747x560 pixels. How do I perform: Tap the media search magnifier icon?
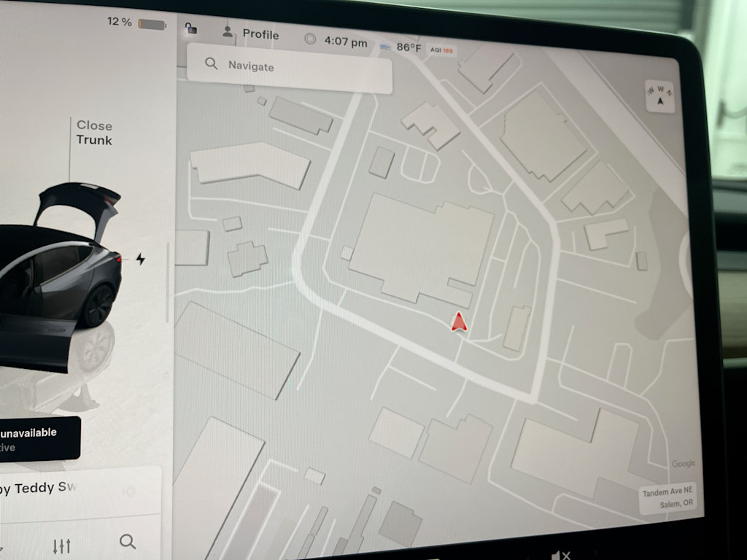[x=127, y=542]
